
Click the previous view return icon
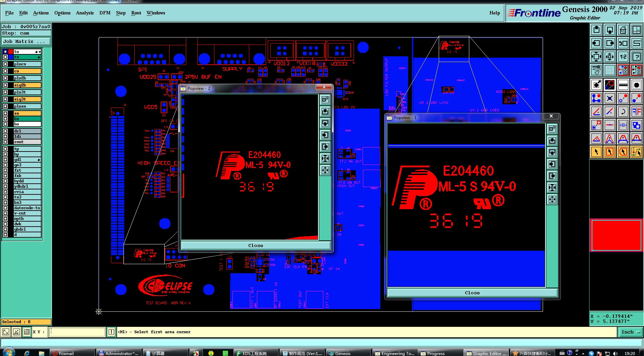coord(623,43)
